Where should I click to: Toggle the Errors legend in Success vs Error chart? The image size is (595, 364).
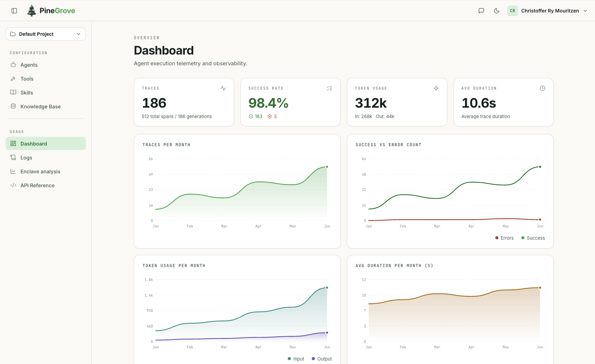point(504,238)
